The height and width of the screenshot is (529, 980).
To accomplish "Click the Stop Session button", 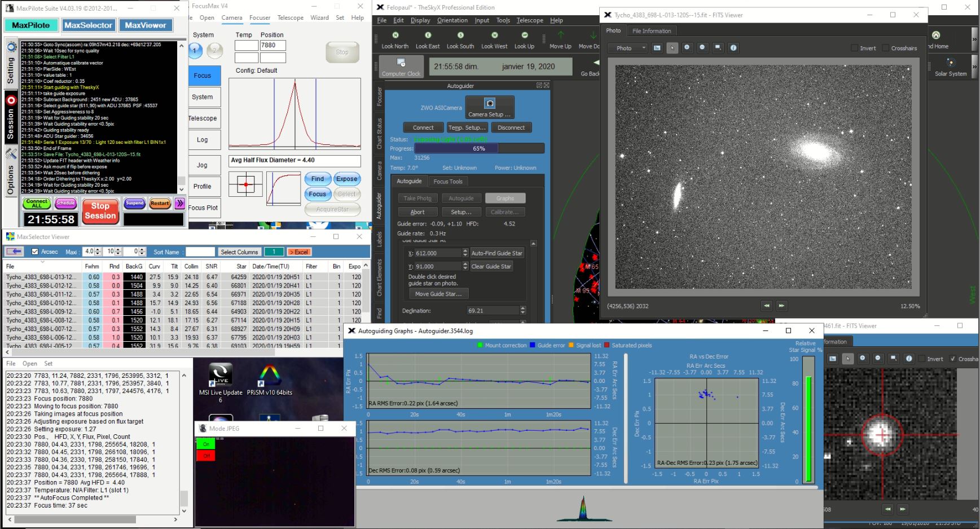I will point(100,211).
